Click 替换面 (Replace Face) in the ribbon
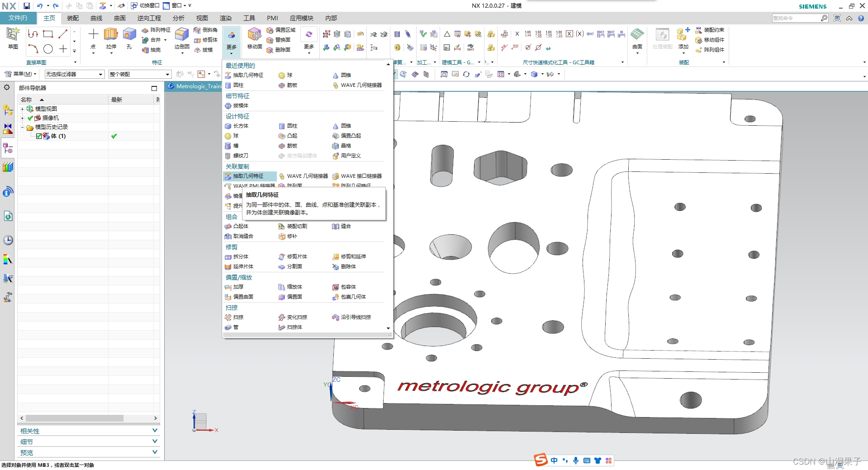868x470 pixels. click(279, 40)
